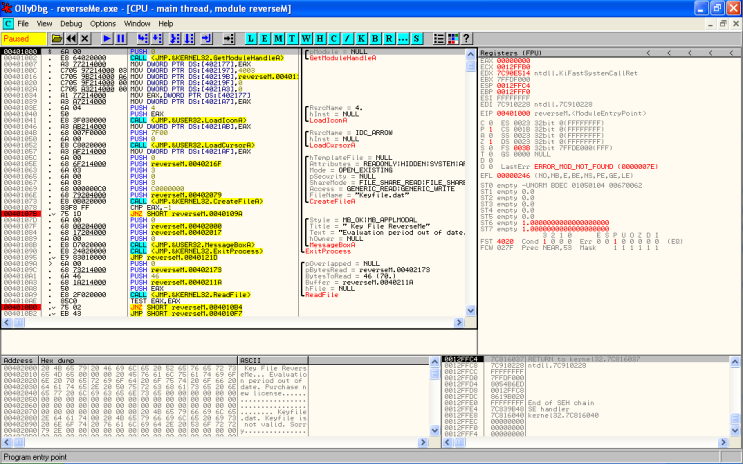This screenshot has width=743, height=464.
Task: Select the CALL MessageBoxA instruction line
Action: pyautogui.click(x=193, y=245)
